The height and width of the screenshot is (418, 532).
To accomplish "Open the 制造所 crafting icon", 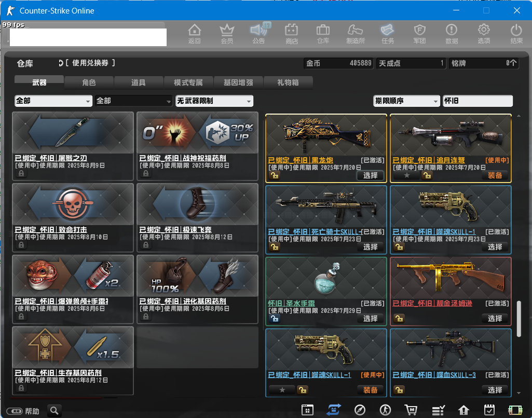I will click(x=355, y=34).
